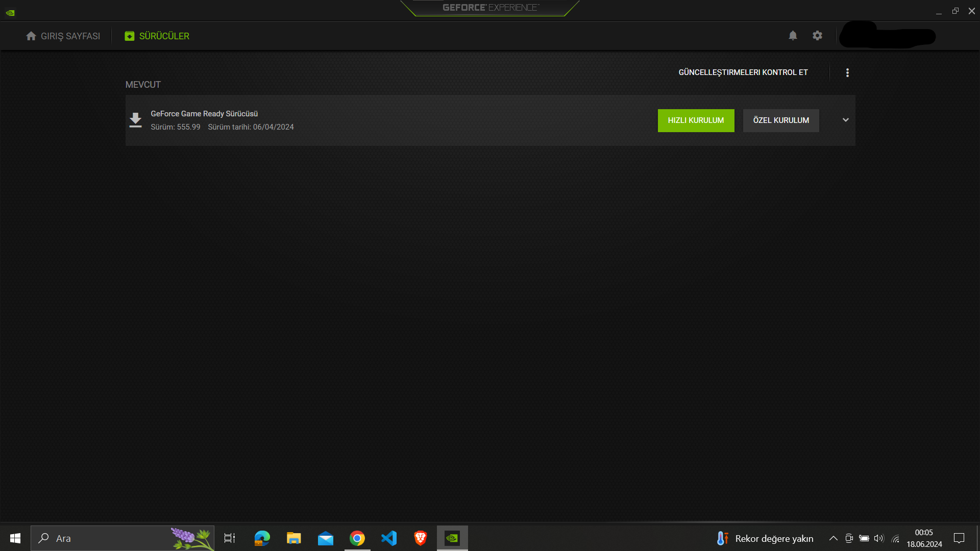Open the notifications bell icon
The image size is (980, 551).
click(x=793, y=36)
